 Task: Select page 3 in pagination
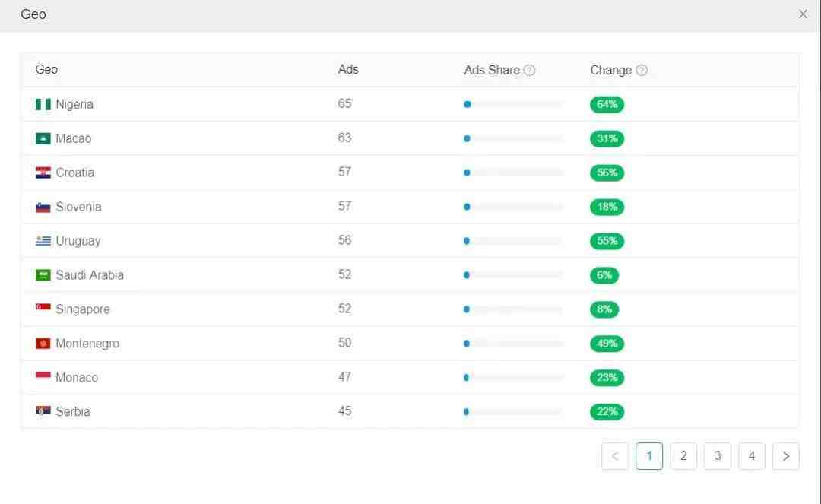717,456
